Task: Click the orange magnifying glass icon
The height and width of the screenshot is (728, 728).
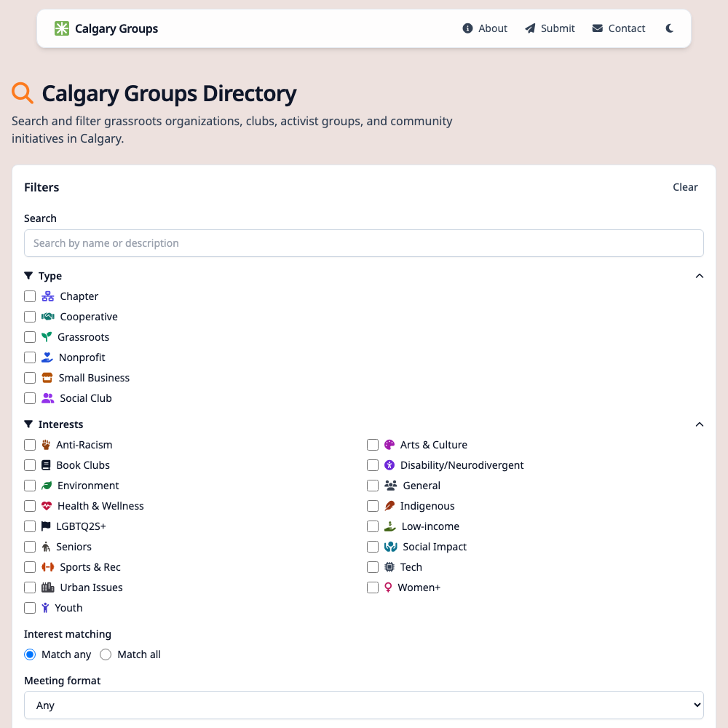Action: pyautogui.click(x=22, y=93)
